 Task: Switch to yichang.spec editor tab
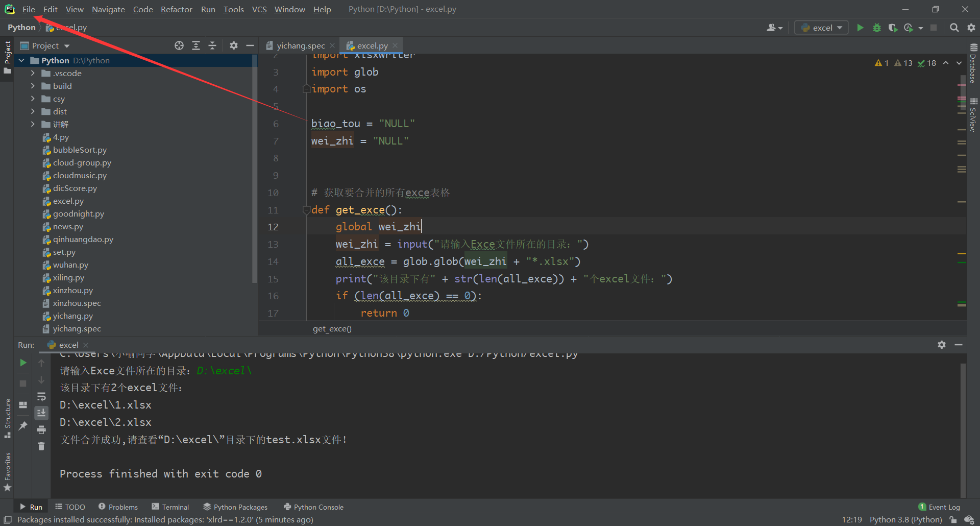(300, 45)
